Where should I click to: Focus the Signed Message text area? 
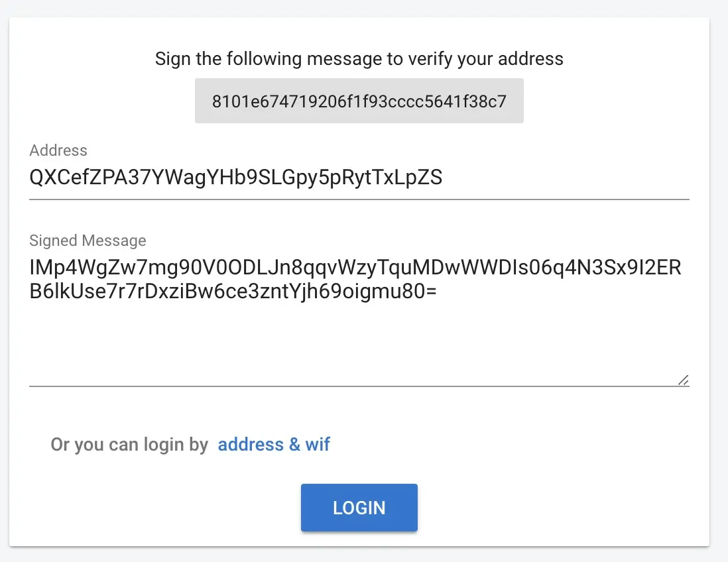coord(359,320)
